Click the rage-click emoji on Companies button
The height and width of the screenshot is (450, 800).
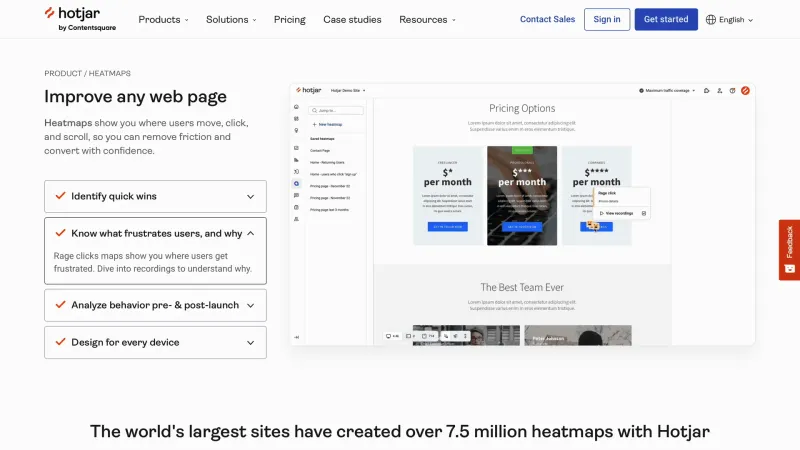click(593, 225)
